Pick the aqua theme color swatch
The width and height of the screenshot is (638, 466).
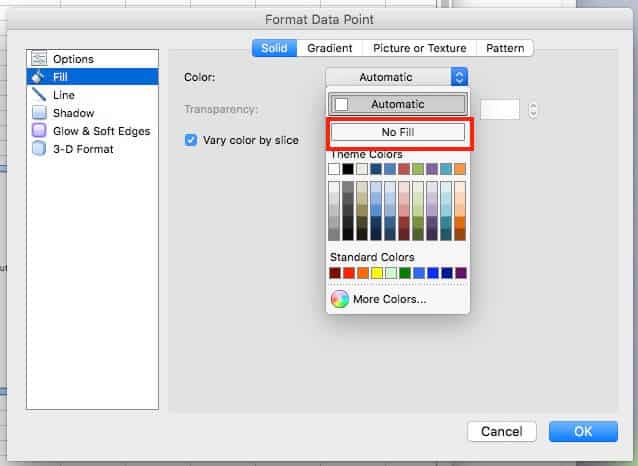(446, 169)
